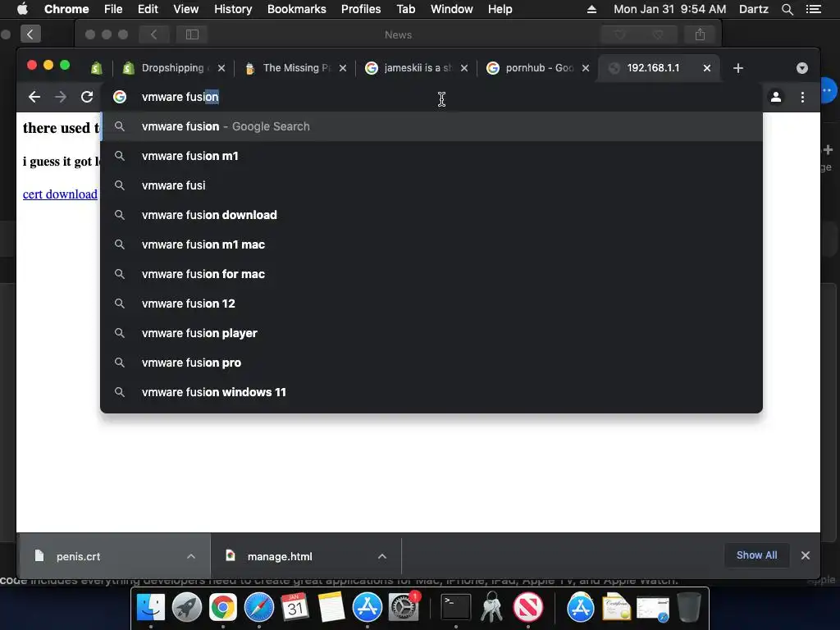Click the address bar with vmware fusion
Viewport: 840px width, 630px height.
coord(431,97)
